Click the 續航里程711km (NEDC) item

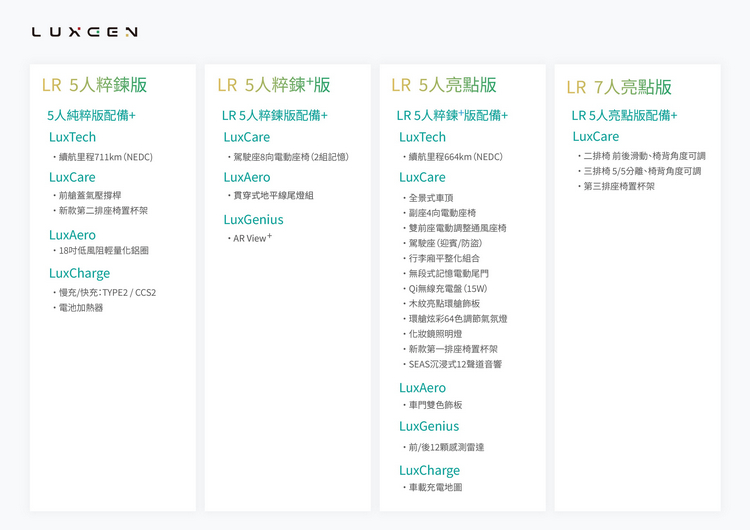105,157
